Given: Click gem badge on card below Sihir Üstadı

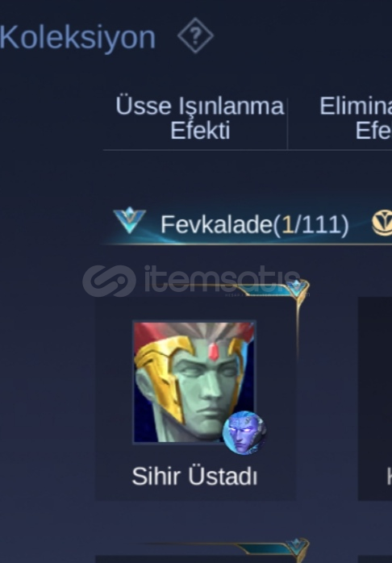Looking at the screenshot, I should tap(297, 547).
